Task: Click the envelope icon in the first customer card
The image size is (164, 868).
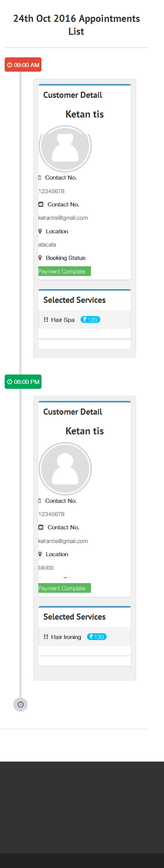Action: [x=41, y=204]
